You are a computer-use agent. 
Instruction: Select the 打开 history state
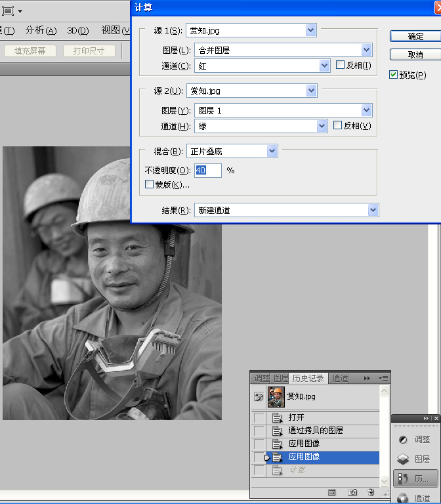[x=323, y=417]
